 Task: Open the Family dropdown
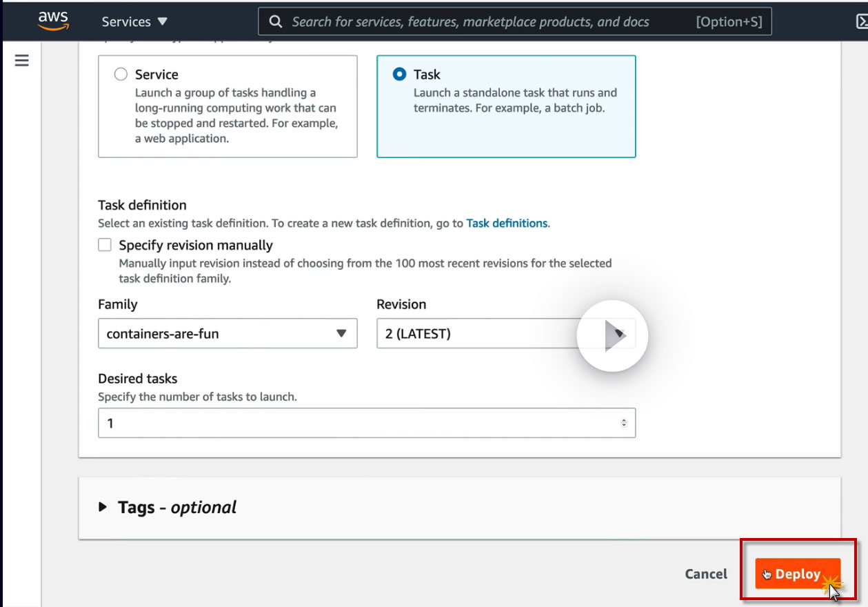click(x=228, y=334)
